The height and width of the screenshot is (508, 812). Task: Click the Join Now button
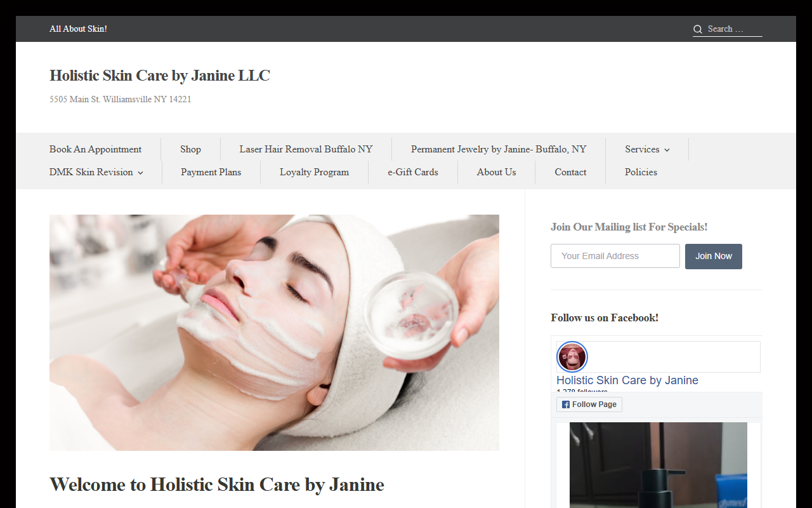point(714,257)
